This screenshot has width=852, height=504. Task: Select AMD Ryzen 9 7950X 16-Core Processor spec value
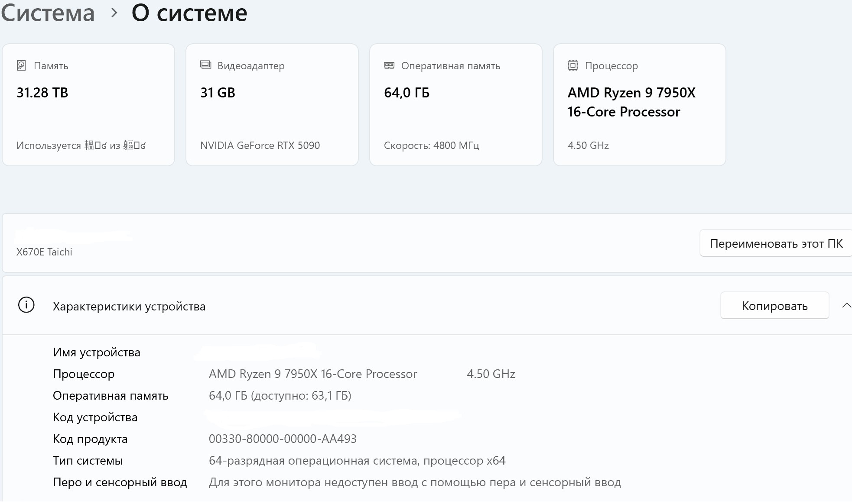point(313,374)
